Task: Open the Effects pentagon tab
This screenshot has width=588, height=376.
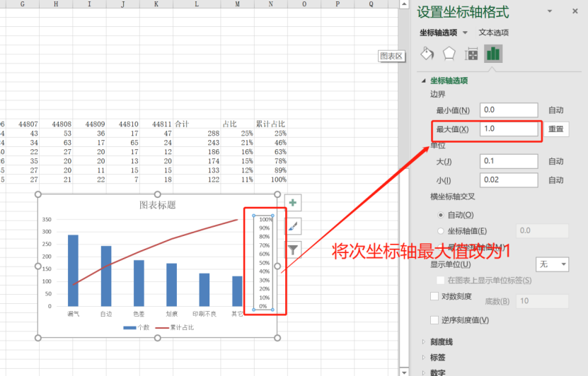Action: [449, 54]
